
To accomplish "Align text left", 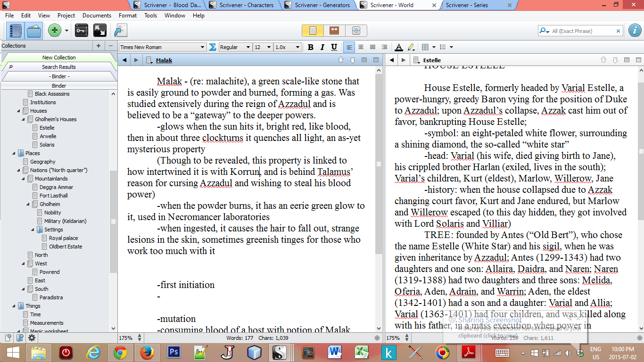I will (349, 47).
